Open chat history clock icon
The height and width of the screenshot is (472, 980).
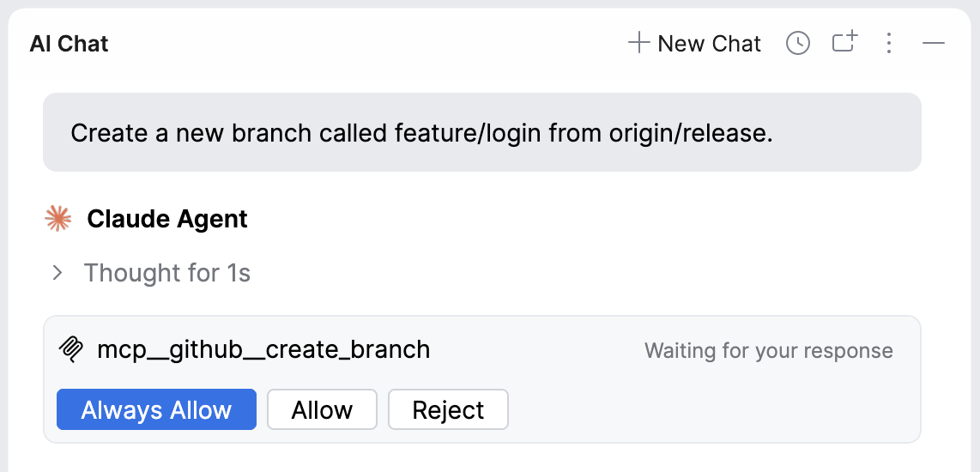coord(798,43)
